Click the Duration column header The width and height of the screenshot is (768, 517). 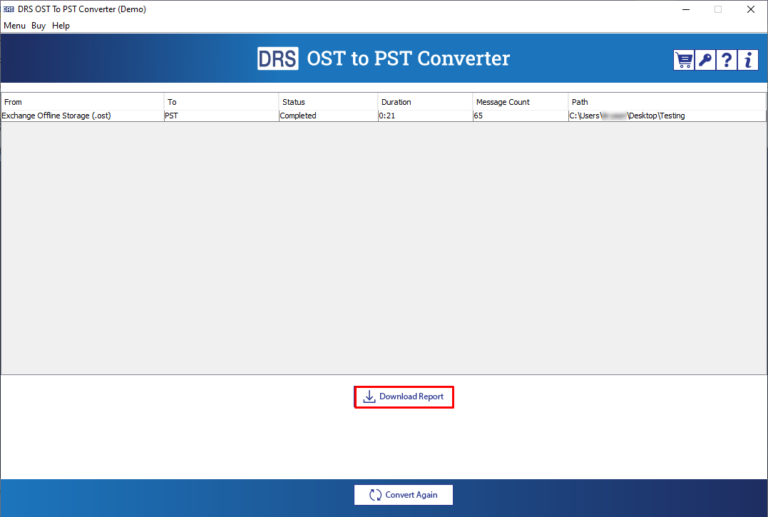point(424,102)
